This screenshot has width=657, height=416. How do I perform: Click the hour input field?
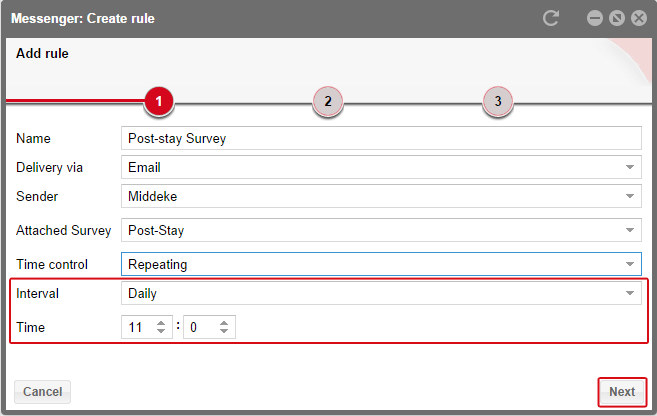137,327
